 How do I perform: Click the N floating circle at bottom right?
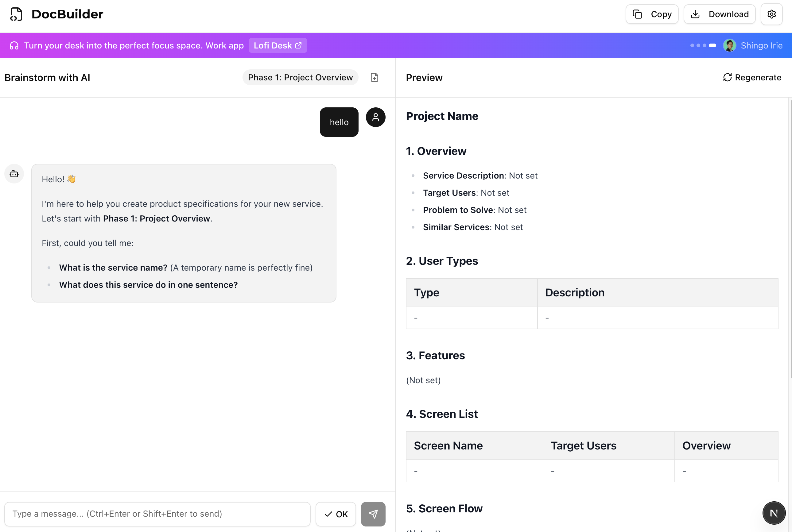(773, 513)
